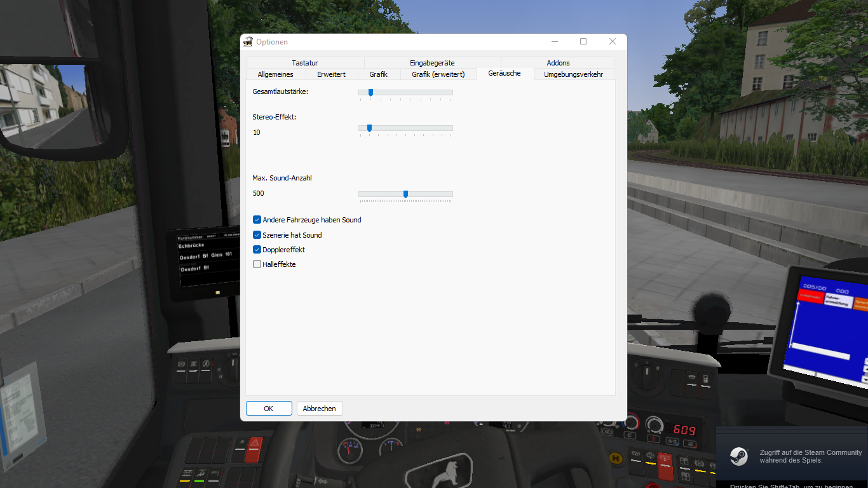This screenshot has width=868, height=488.
Task: Switch to the Tastatur tab
Action: tap(305, 63)
